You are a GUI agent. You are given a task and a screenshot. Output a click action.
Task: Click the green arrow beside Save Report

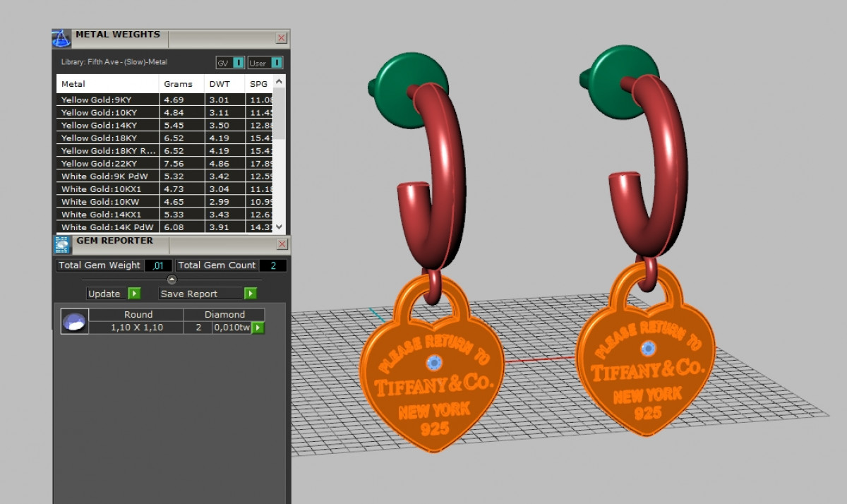250,294
